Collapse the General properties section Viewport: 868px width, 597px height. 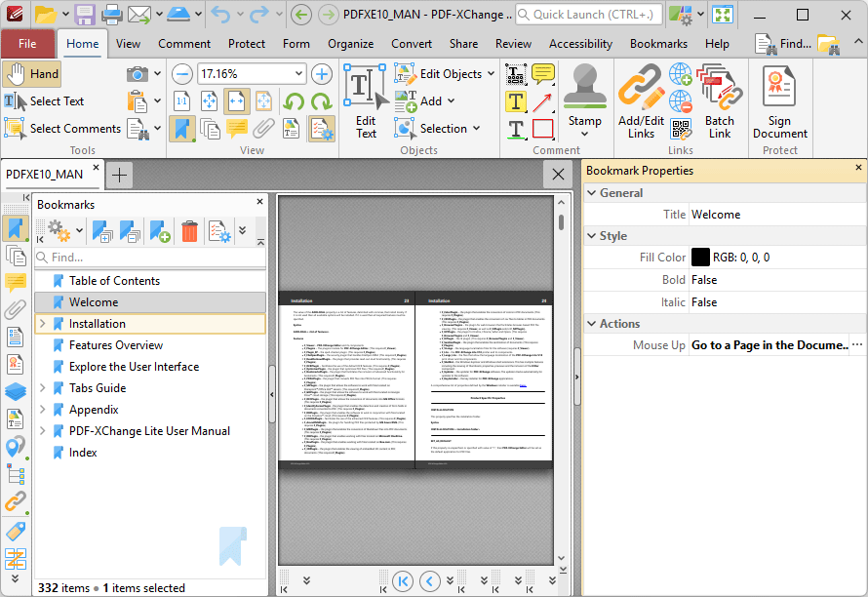click(592, 193)
